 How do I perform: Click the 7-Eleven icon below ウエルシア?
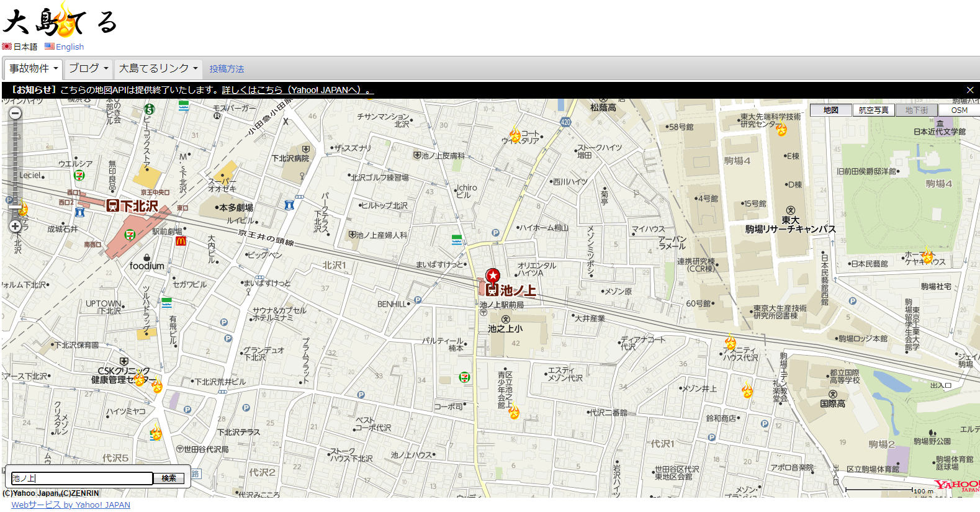pyautogui.click(x=79, y=176)
